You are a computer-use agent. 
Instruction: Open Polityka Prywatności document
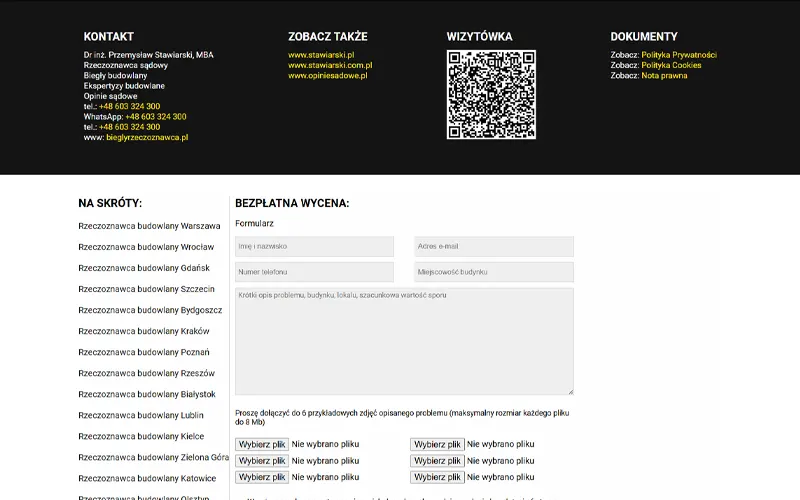679,55
